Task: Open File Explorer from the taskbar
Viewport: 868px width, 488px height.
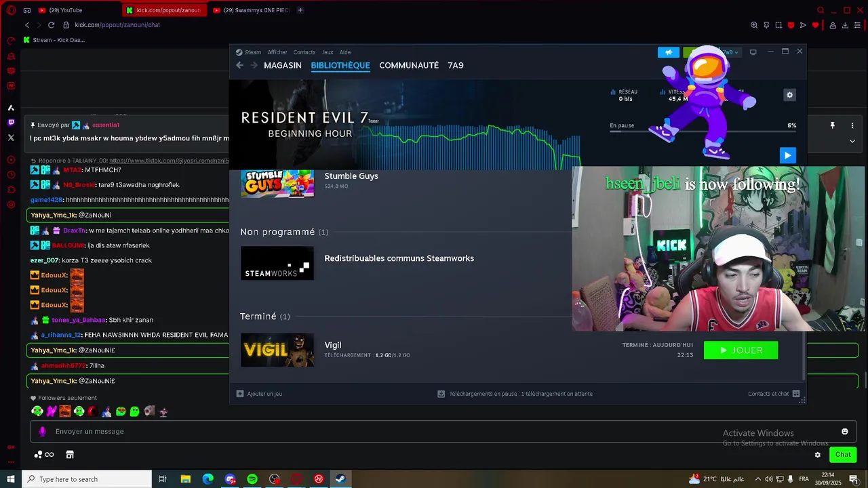Action: tap(186, 479)
